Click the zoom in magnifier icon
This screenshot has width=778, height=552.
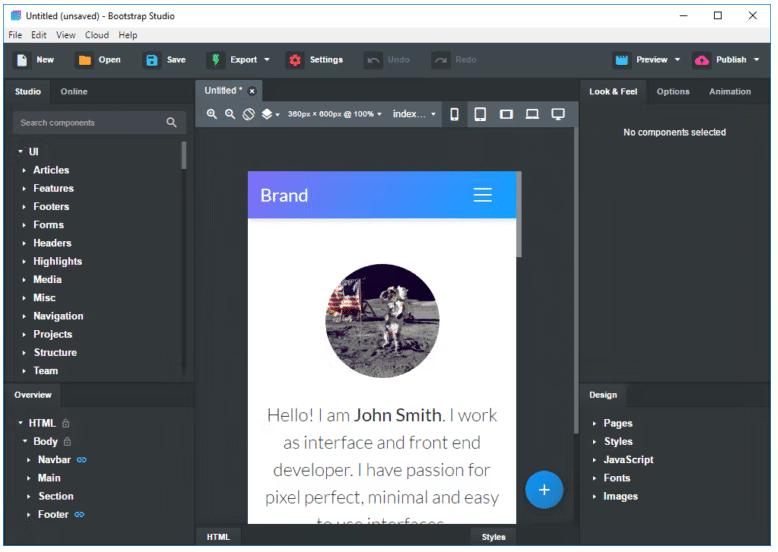(212, 114)
